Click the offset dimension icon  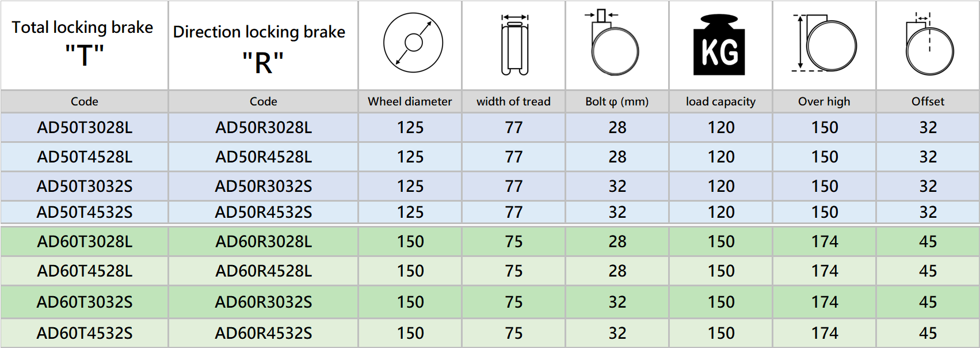[928, 44]
